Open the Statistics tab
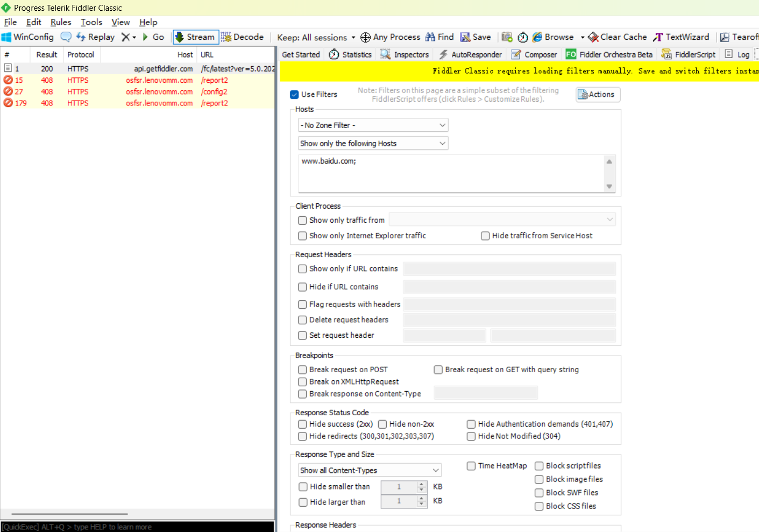759x532 pixels. 350,54
